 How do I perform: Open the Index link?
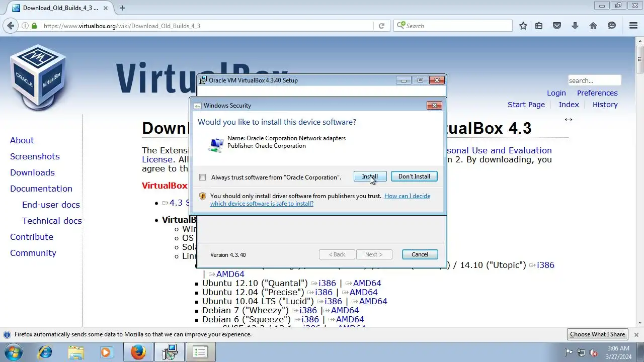coord(569,105)
